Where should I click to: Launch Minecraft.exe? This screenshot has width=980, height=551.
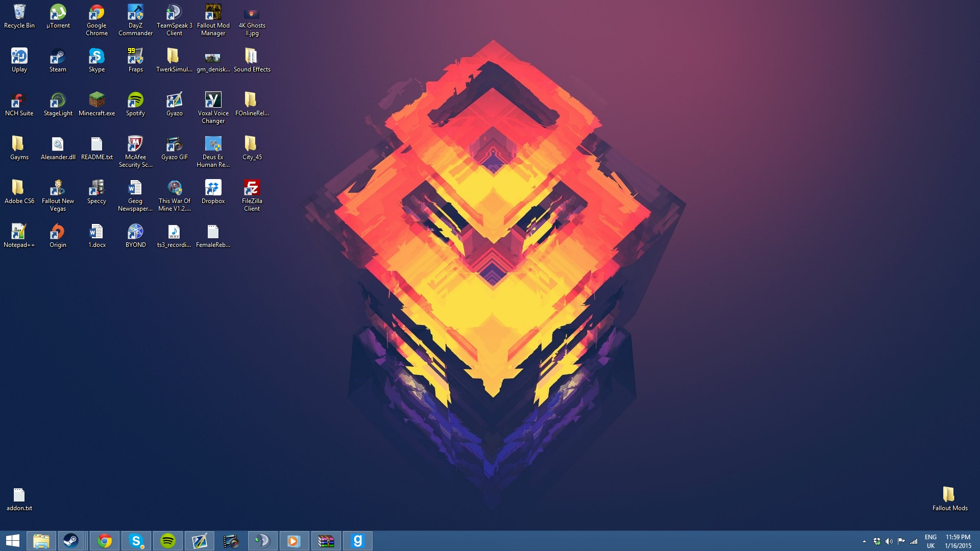point(96,99)
